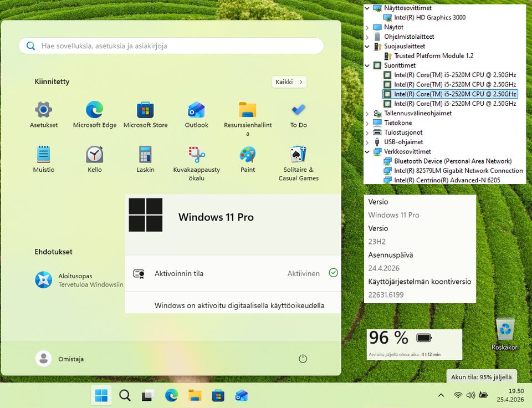Show hidden tray icons chevron

pyautogui.click(x=441, y=395)
